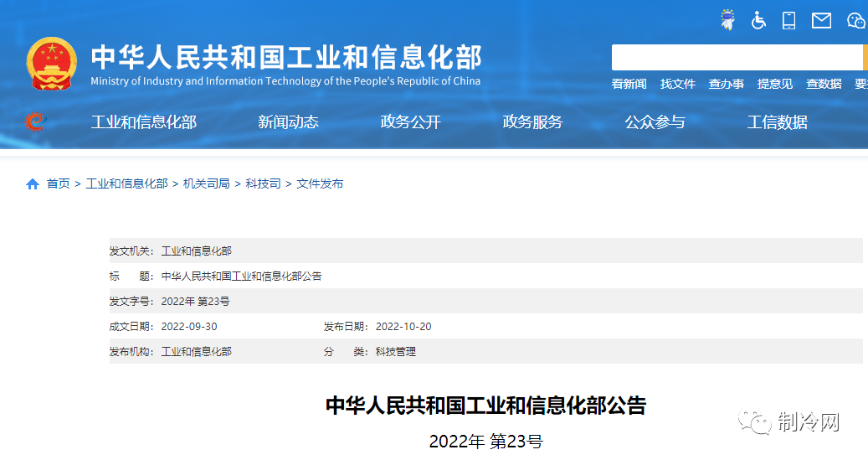Select the 发文机关 value 工业和信息化部
This screenshot has height=460, width=868.
(x=197, y=251)
